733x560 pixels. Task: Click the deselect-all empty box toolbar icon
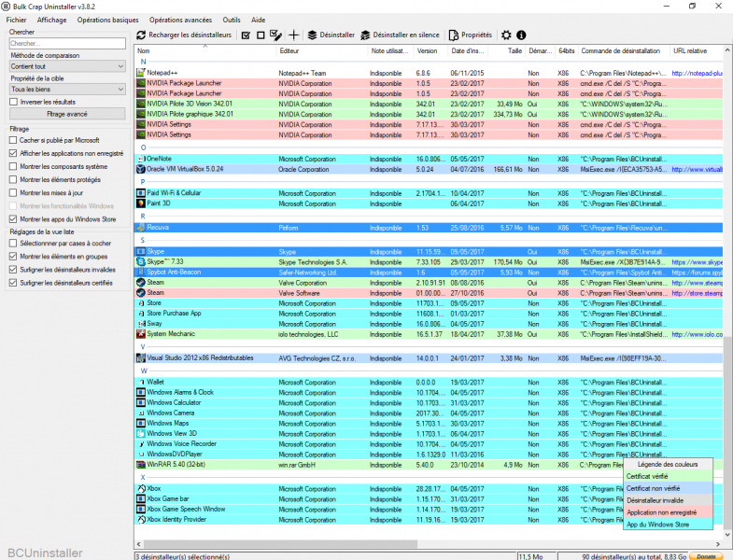(261, 35)
